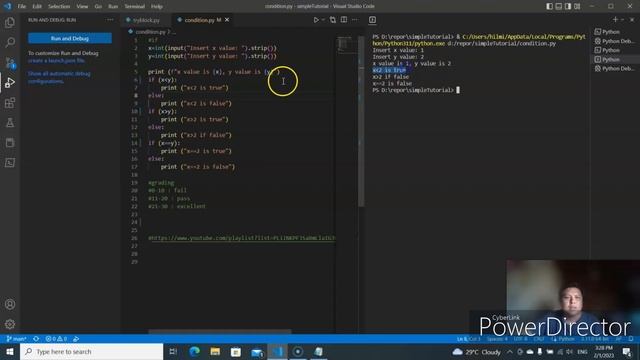Screen dimensions: 640x360
Task: Click Show all automatic debug configurations link
Action: (x=59, y=78)
